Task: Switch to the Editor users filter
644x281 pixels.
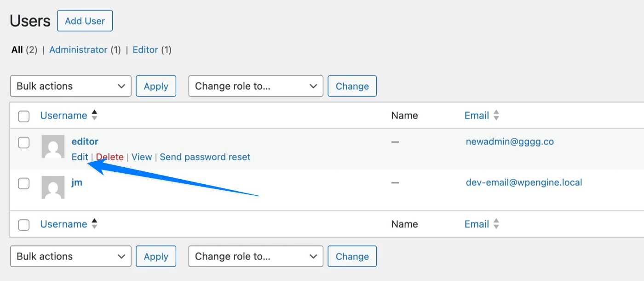Action: click(145, 49)
